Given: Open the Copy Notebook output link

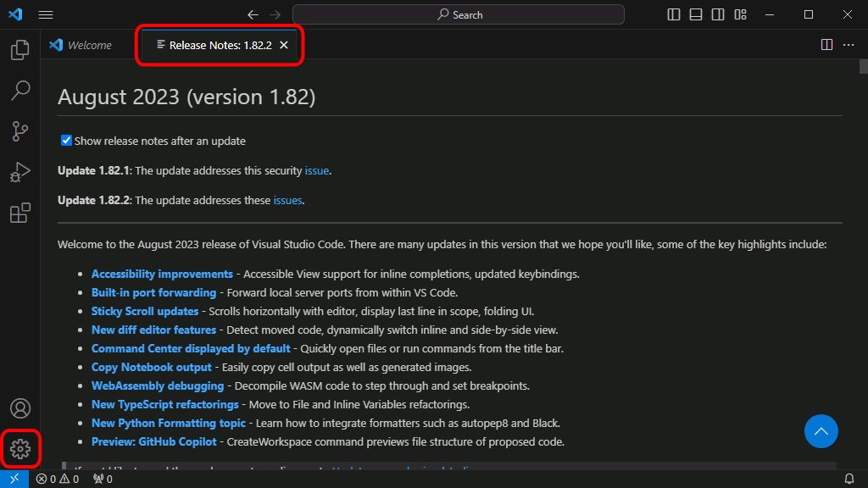Looking at the screenshot, I should (x=152, y=368).
